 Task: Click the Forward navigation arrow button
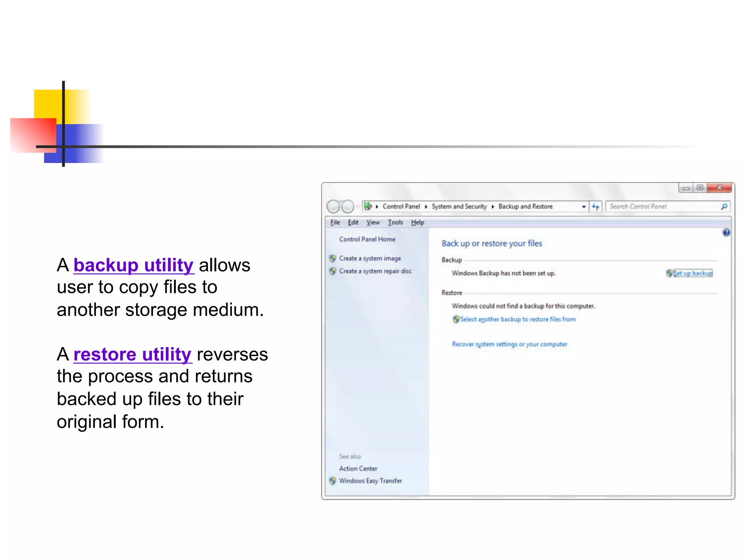[x=348, y=206]
